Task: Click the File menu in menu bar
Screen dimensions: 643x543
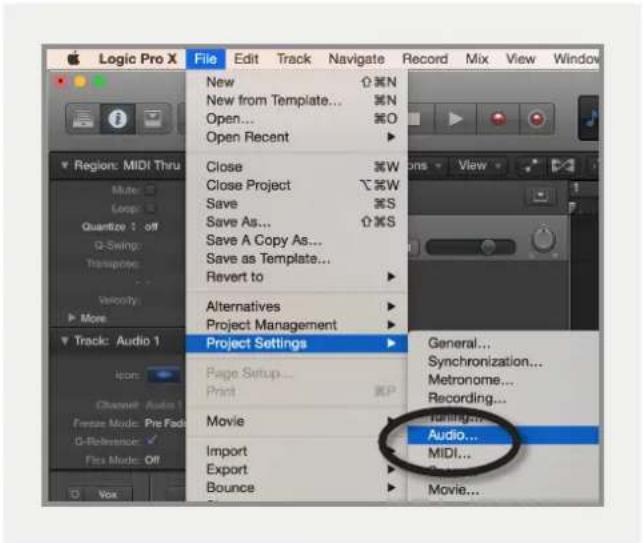Action: coord(205,59)
